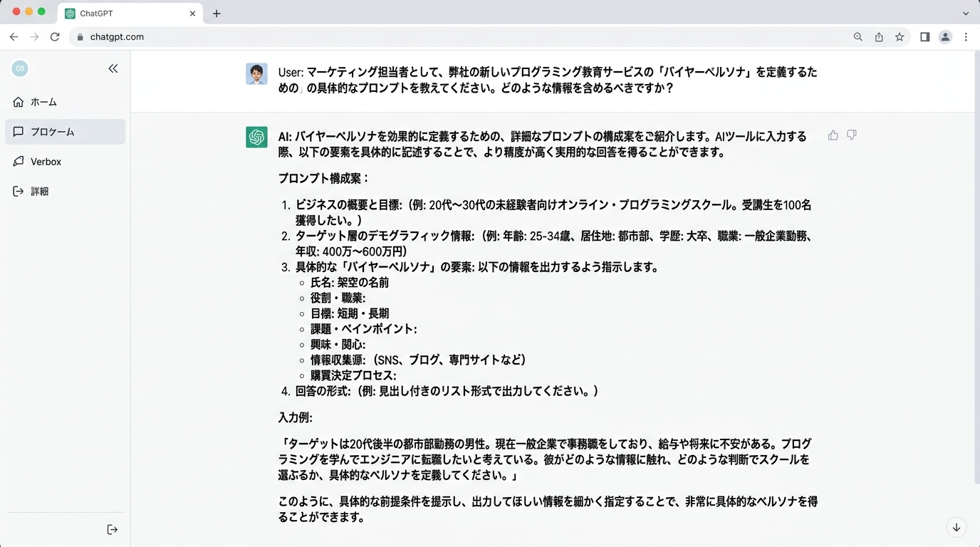This screenshot has width=980, height=547.
Task: Click the ChatGPT logo beside AI response
Action: click(256, 137)
